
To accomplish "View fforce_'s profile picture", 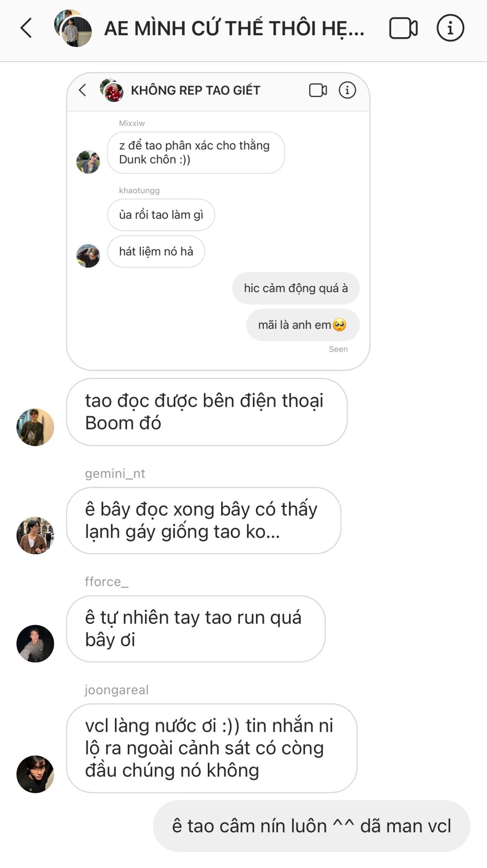I will (x=35, y=643).
